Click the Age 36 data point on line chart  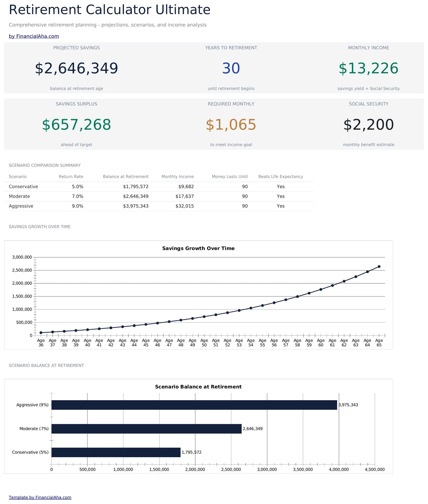click(41, 333)
